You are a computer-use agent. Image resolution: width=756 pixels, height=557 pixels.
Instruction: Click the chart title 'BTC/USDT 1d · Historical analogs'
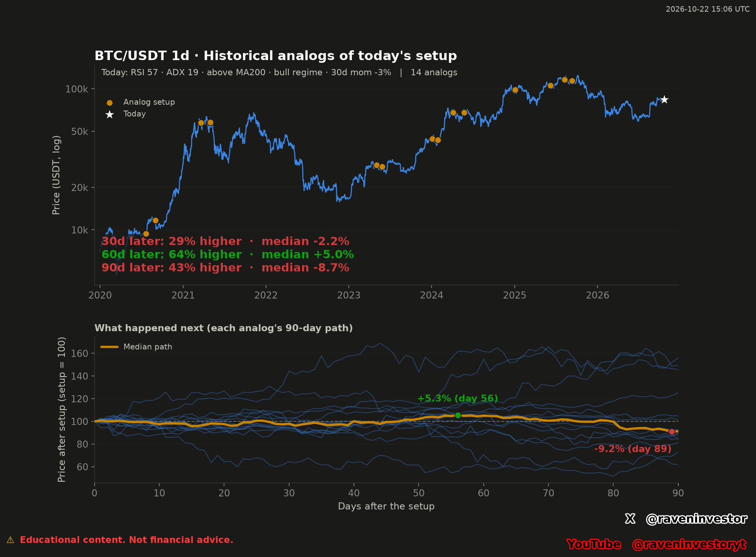pos(276,56)
